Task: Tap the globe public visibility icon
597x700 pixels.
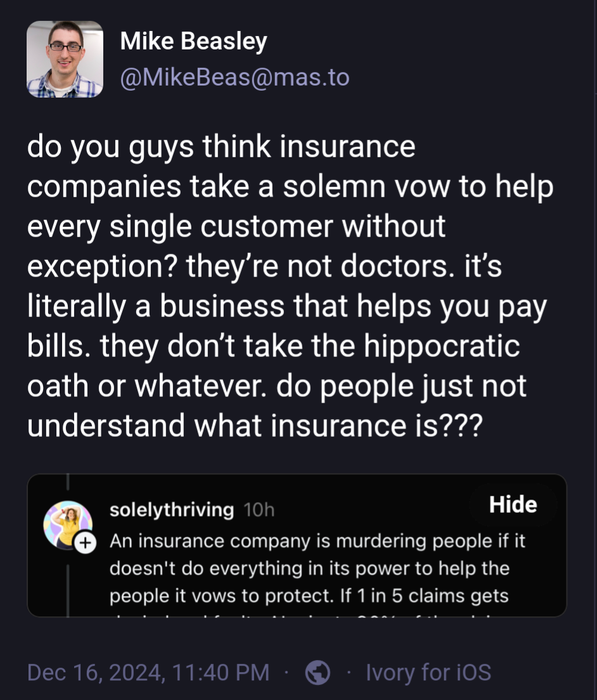Action: pos(318,673)
